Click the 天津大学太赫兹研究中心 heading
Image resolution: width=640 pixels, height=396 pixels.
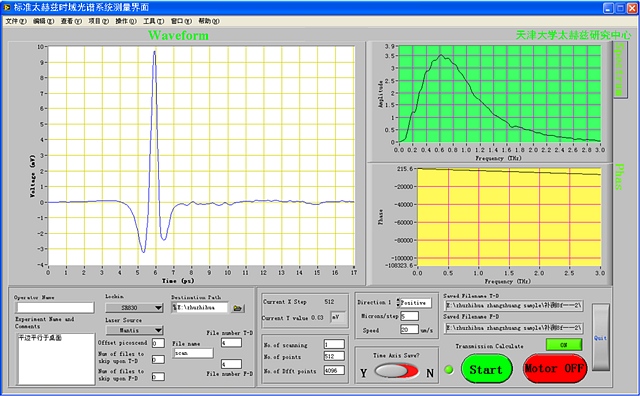573,35
